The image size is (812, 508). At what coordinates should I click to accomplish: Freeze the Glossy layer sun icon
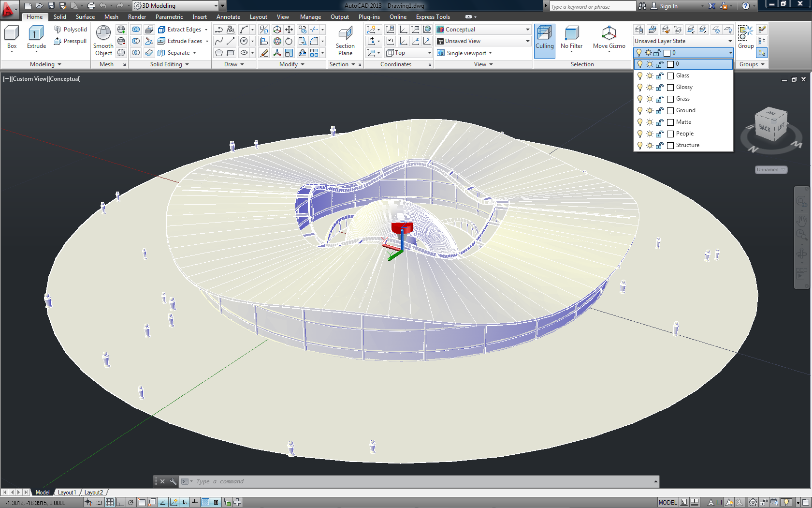click(x=650, y=87)
